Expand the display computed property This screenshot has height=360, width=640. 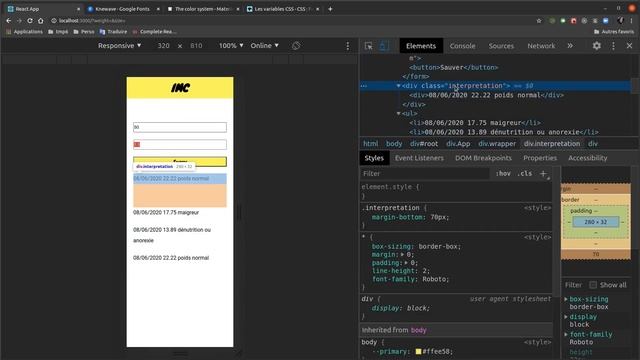(x=566, y=317)
